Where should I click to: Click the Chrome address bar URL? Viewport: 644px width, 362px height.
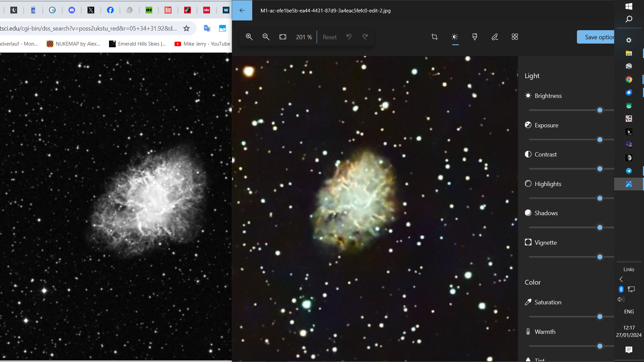89,28
